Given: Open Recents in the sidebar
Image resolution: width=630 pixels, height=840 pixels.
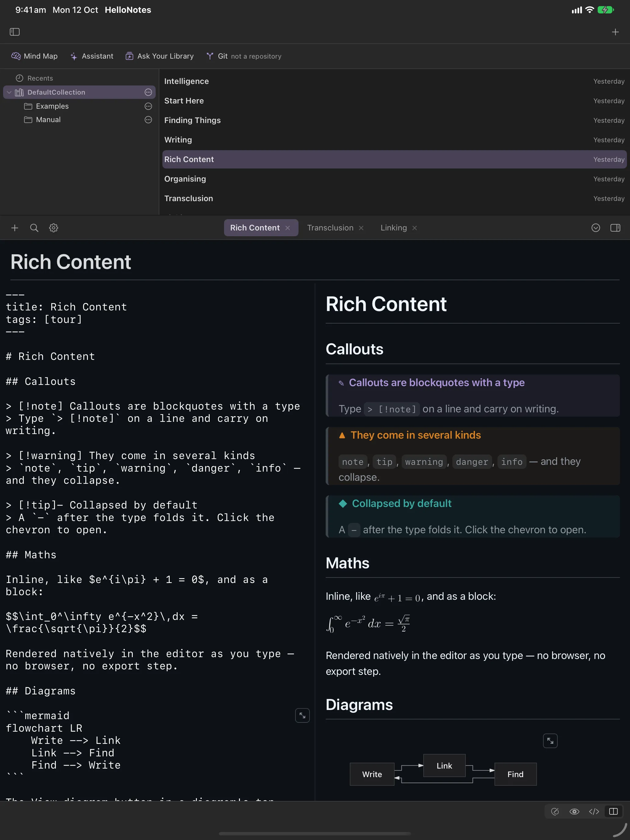Looking at the screenshot, I should (x=34, y=78).
